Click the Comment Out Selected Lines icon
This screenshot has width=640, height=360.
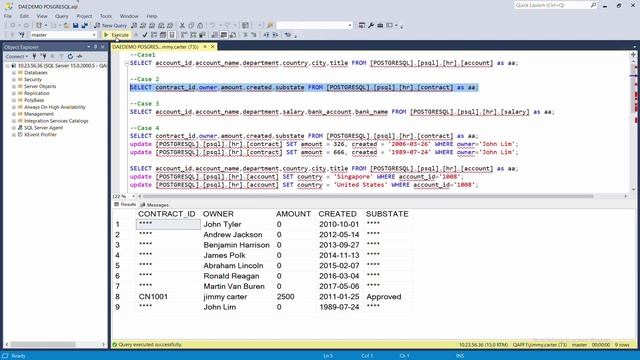[x=245, y=35]
